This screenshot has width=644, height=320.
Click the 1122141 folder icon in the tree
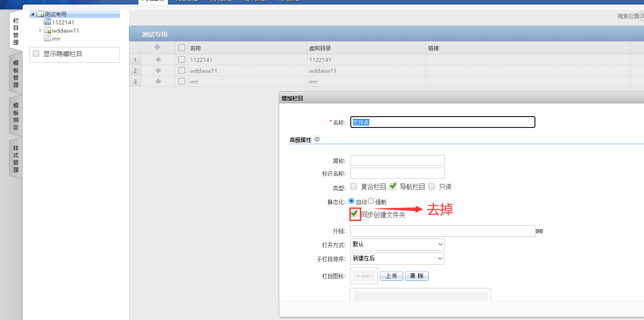point(48,22)
